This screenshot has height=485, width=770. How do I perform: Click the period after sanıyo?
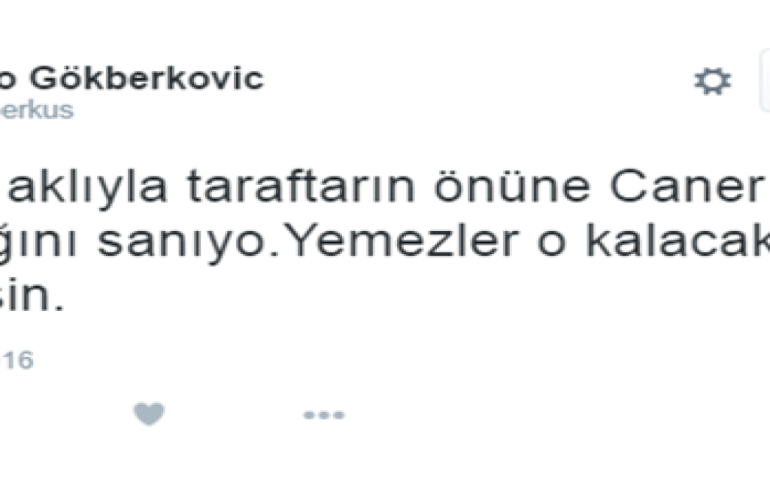tap(275, 253)
